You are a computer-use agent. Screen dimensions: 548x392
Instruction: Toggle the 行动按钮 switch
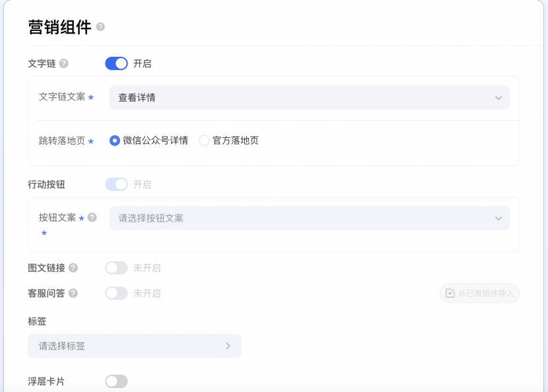click(x=116, y=185)
